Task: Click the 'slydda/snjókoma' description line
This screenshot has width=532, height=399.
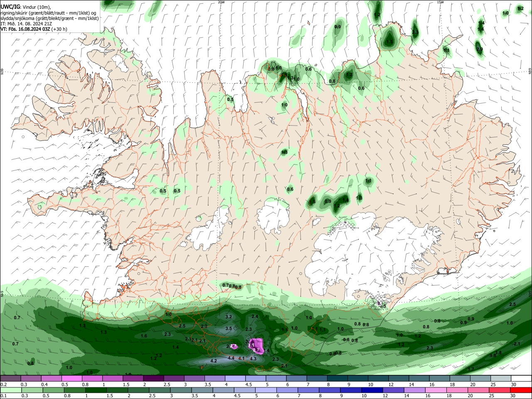Action: coord(49,18)
